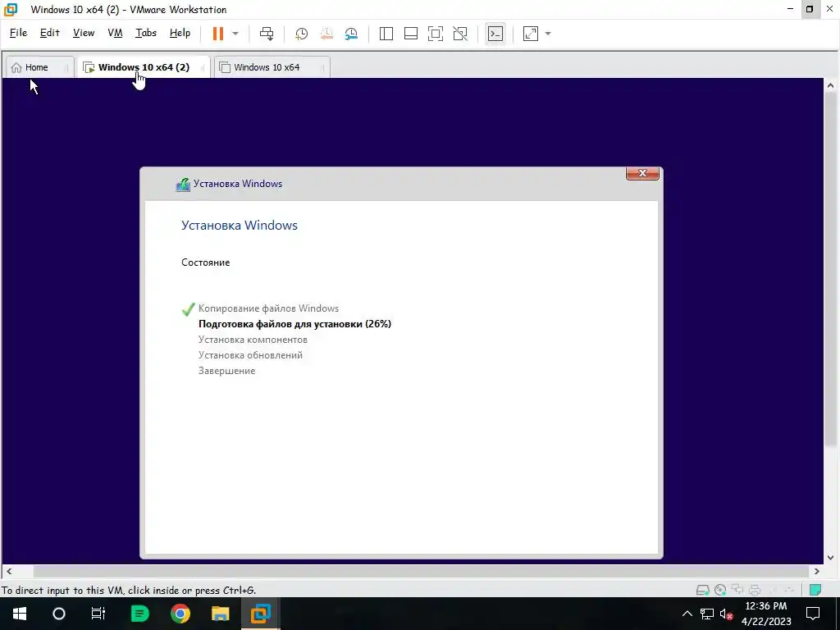Click the network icon in system tray
This screenshot has width=840, height=630.
pos(706,614)
